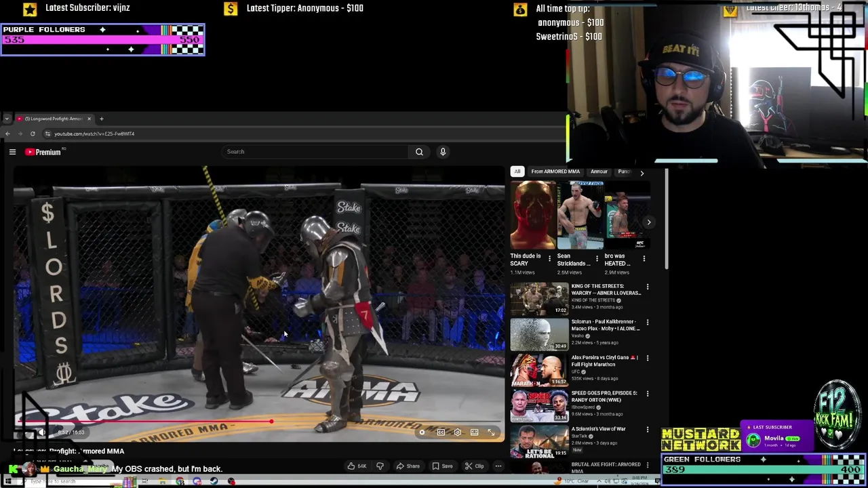Switch player to theater mode
The height and width of the screenshot is (488, 868).
(475, 432)
